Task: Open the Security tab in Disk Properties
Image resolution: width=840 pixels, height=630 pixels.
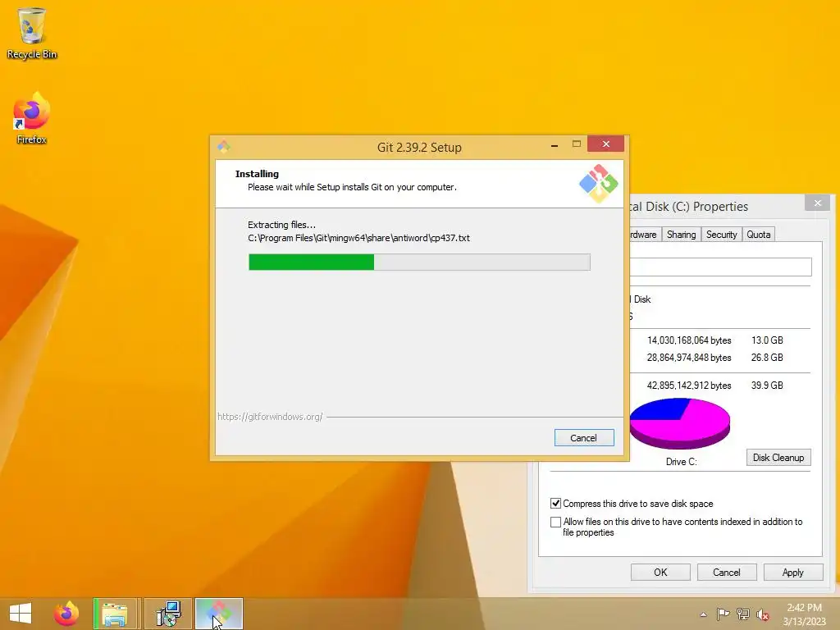Action: pos(722,235)
